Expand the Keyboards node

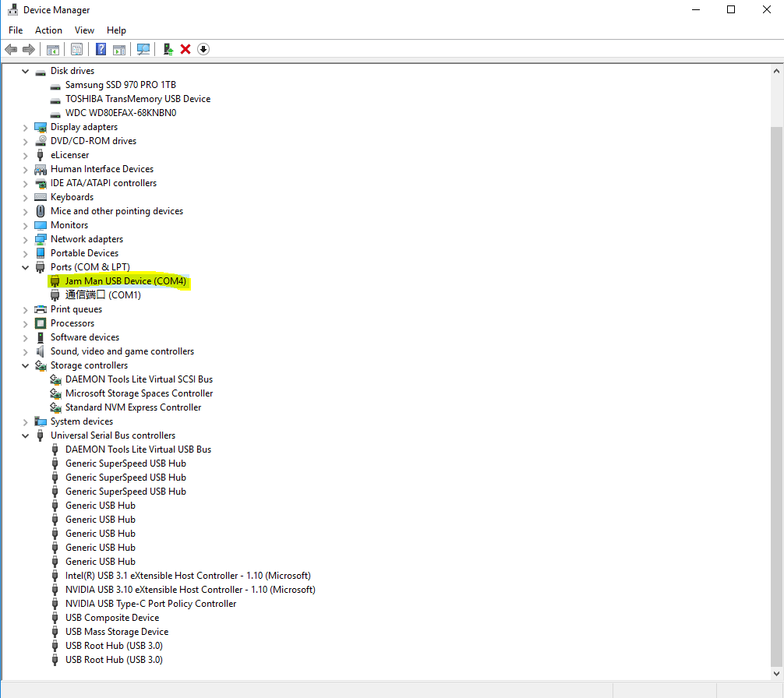tap(26, 198)
